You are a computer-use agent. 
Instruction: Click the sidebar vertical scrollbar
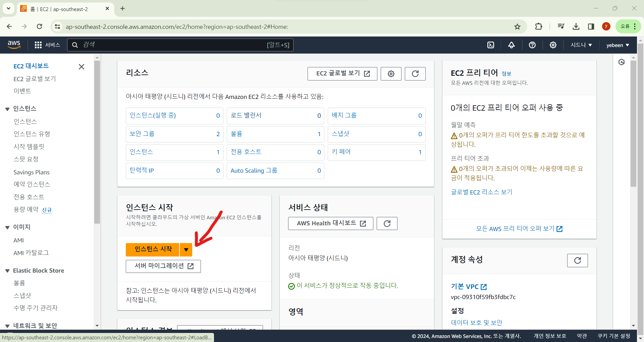[97, 142]
